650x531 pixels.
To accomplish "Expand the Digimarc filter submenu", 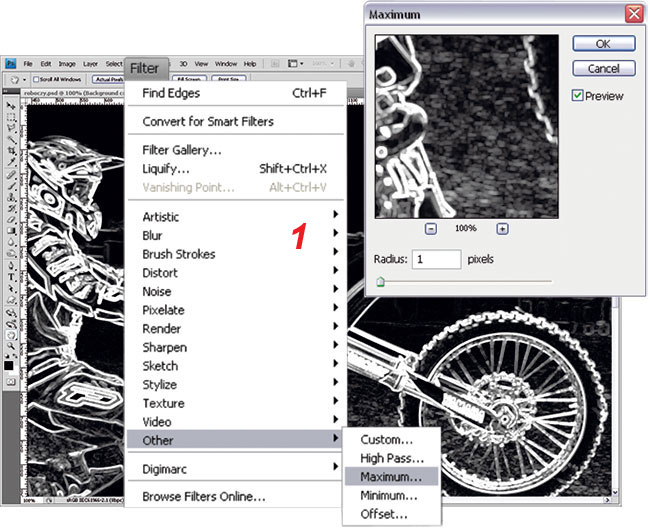I will point(166,466).
